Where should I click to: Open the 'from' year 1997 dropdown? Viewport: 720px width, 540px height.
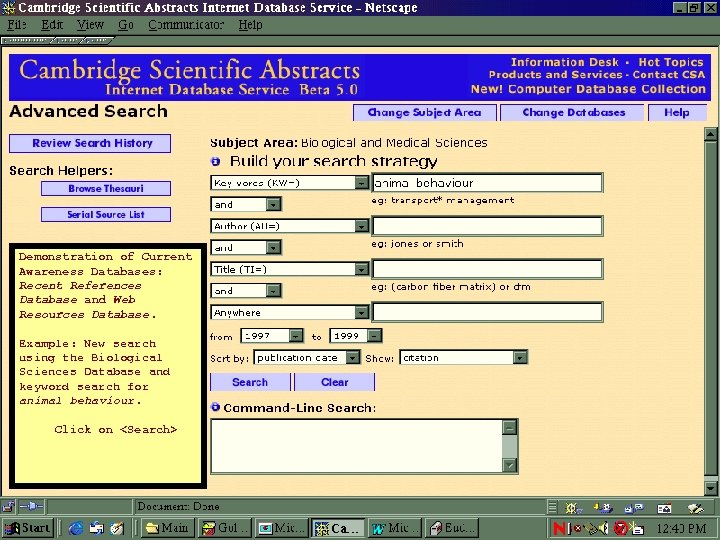[296, 336]
